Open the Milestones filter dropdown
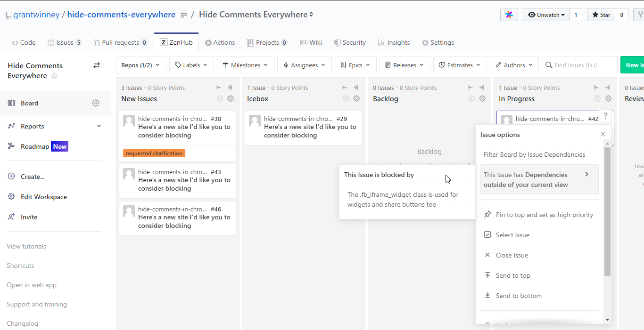 tap(245, 65)
